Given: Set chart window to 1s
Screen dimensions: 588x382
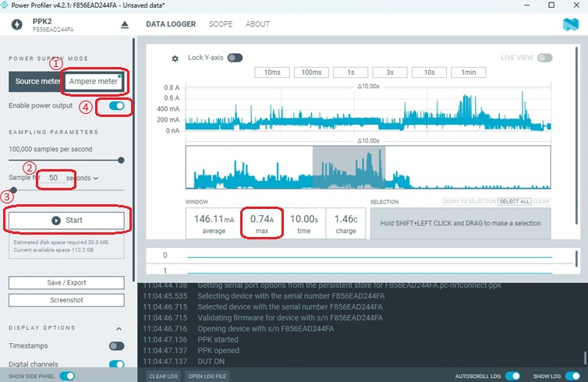Looking at the screenshot, I should click(x=351, y=73).
